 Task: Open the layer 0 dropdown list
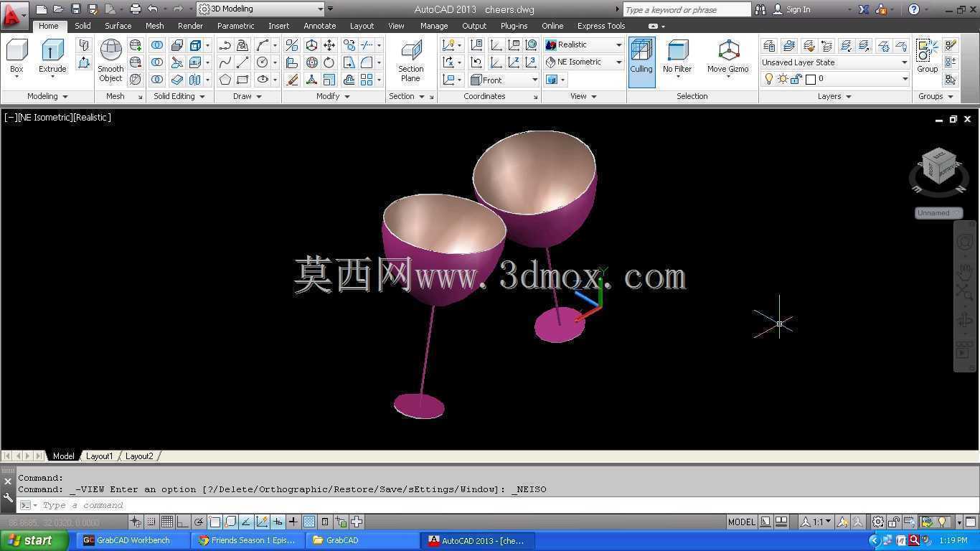pos(834,79)
